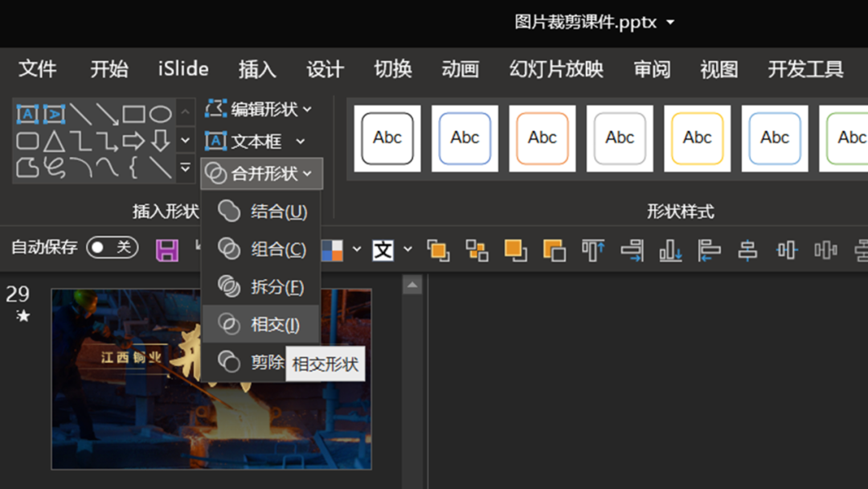The image size is (868, 489).
Task: Apply the yellow outline Abc shape style
Action: [x=697, y=138]
